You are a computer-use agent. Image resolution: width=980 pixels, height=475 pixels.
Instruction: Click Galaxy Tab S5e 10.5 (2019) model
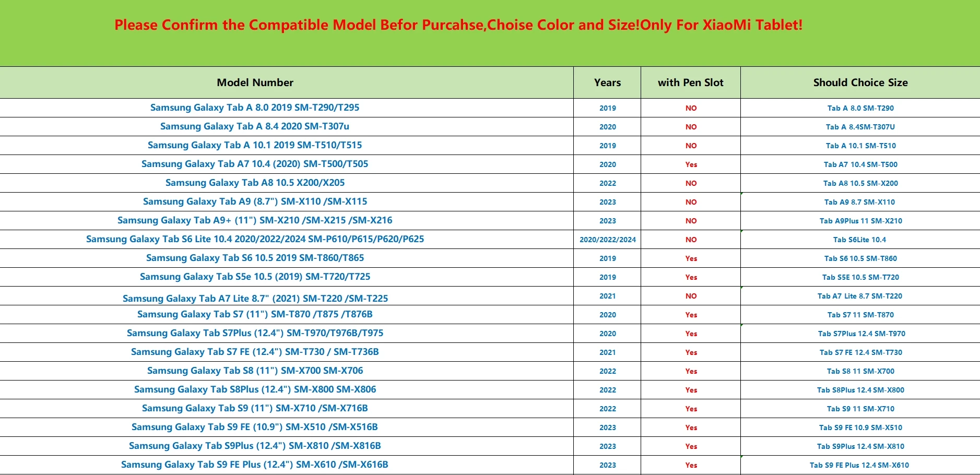pos(255,277)
